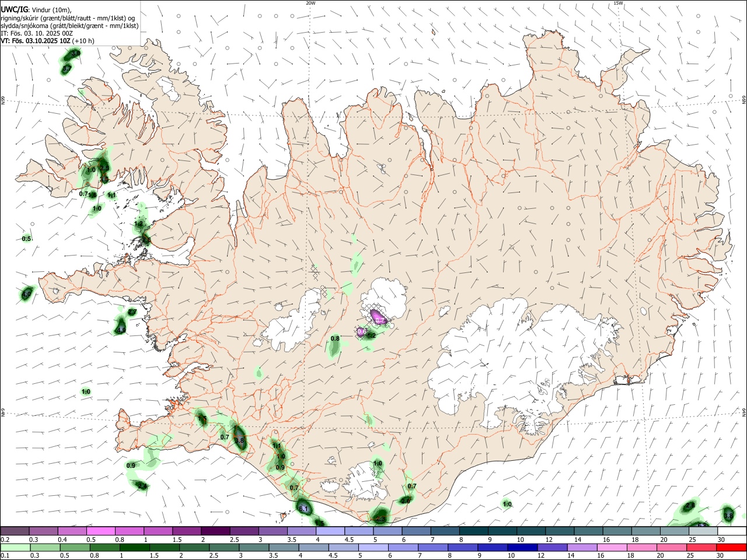
Task: Select the 'VT: Fös. 03.10.2025 10Z (+10 h)' line
Action: tap(47, 41)
